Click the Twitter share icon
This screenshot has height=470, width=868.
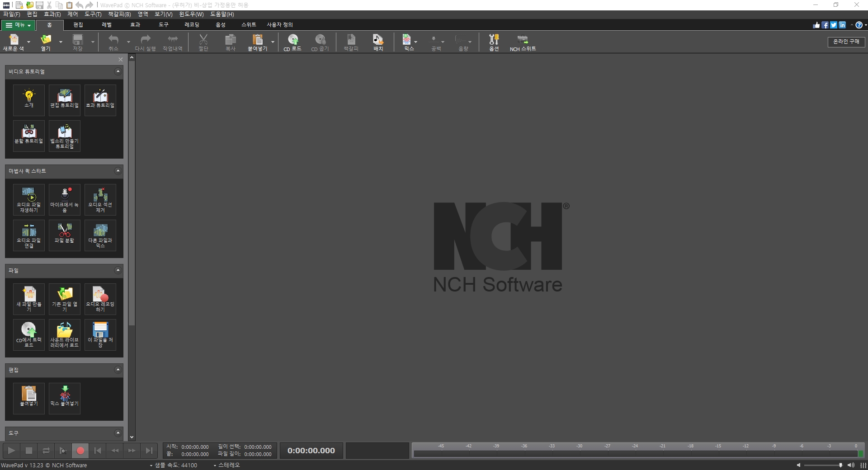834,25
